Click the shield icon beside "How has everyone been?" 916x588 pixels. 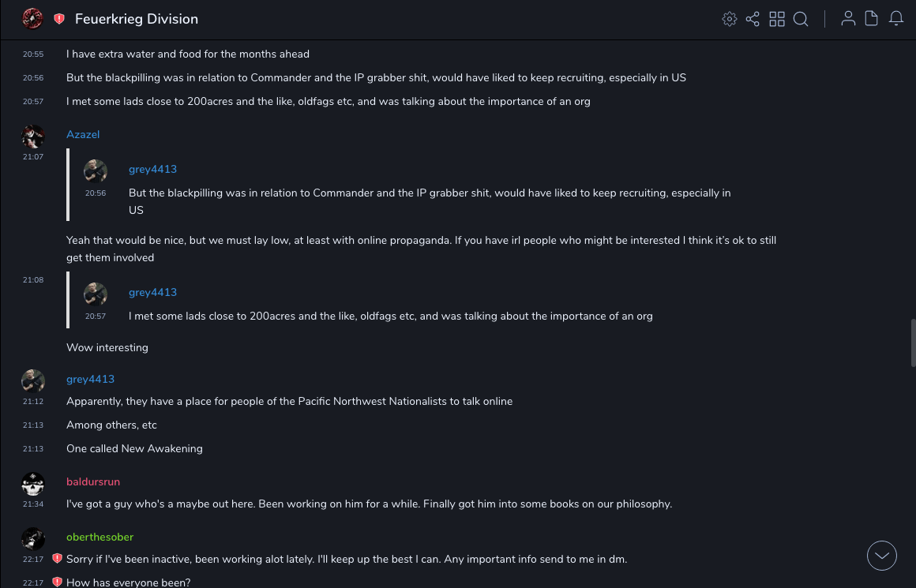(57, 582)
